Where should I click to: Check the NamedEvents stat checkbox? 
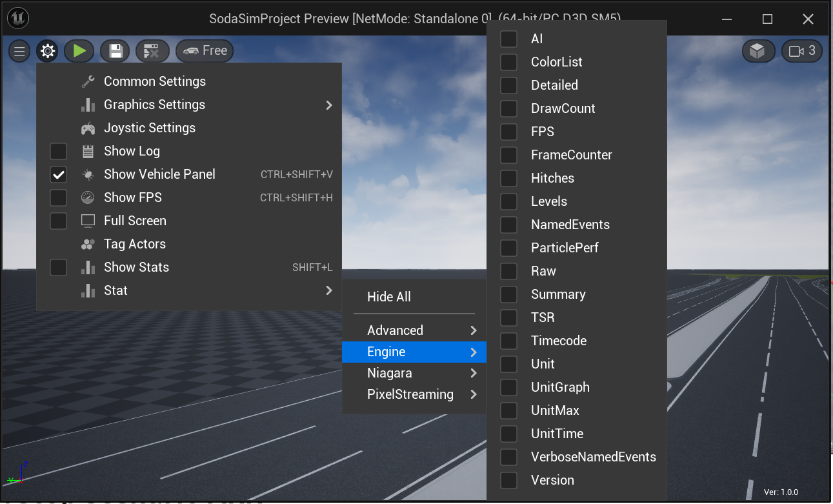tap(509, 225)
